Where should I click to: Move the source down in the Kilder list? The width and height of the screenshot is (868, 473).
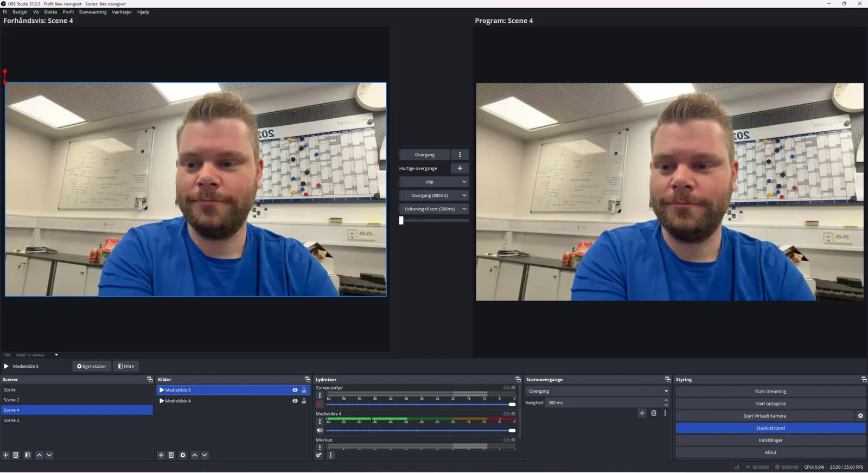tap(205, 455)
